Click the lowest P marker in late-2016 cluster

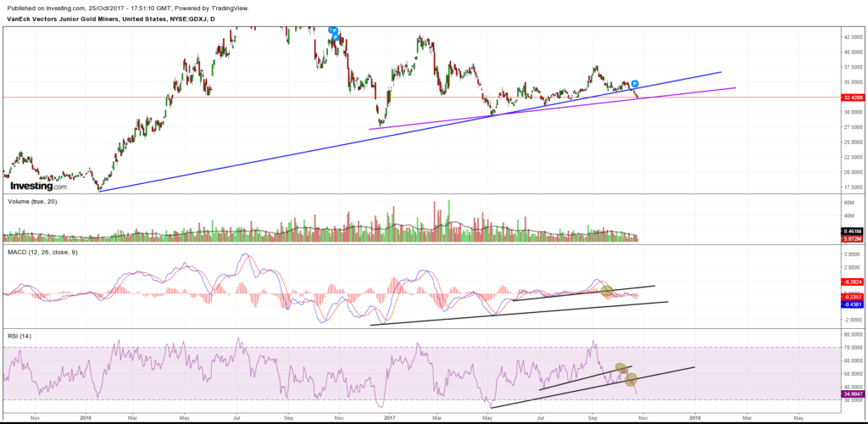[x=336, y=36]
